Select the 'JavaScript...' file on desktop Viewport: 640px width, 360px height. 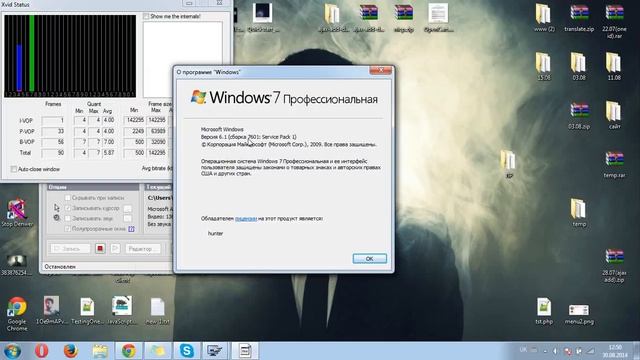click(122, 310)
